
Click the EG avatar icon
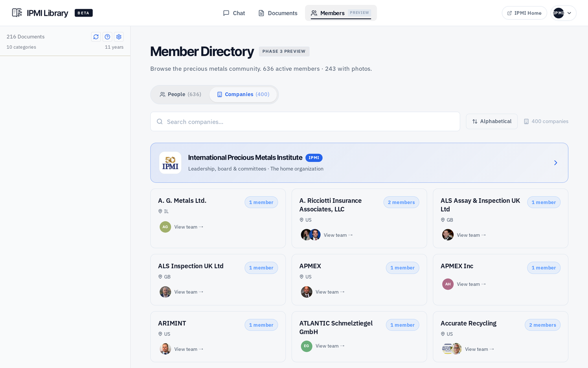(306, 346)
